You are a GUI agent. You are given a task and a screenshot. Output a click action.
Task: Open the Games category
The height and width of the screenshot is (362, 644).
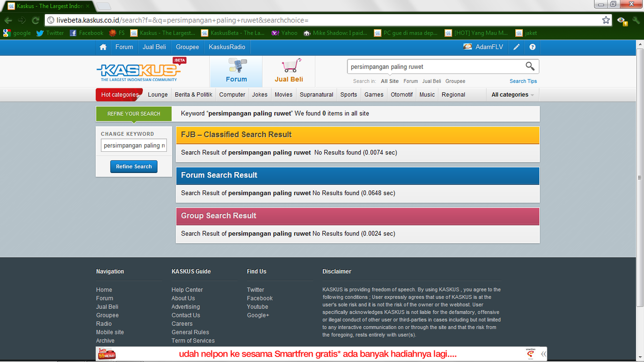pyautogui.click(x=374, y=95)
